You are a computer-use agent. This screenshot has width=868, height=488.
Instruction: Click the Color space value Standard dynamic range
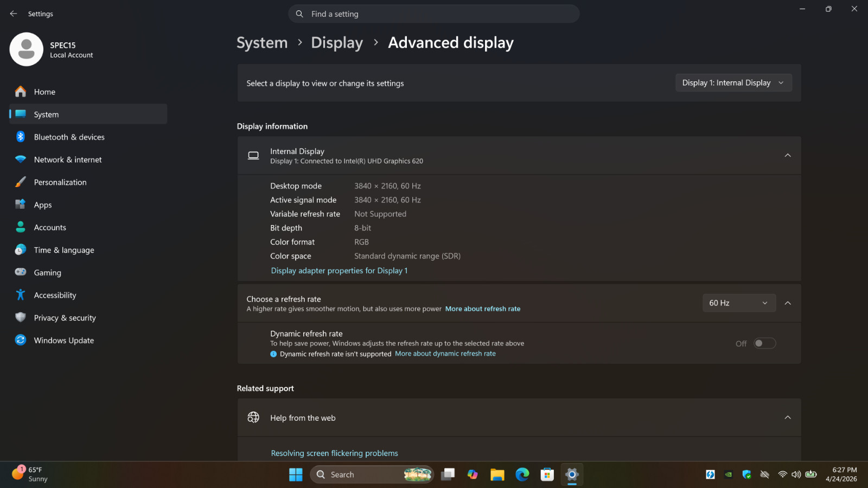407,256
